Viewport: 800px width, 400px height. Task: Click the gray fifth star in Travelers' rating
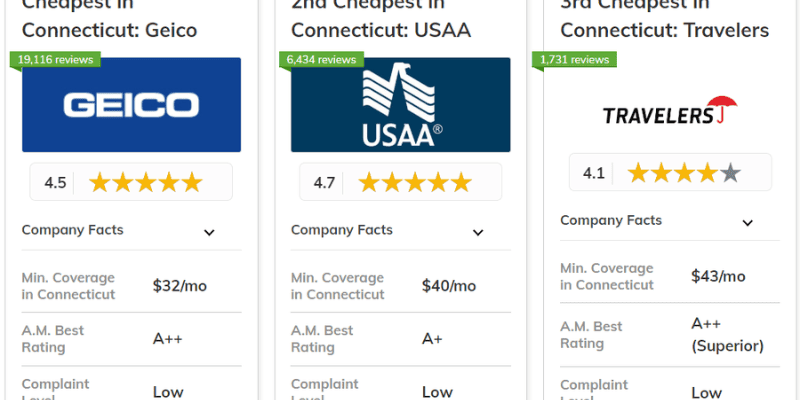coord(730,173)
